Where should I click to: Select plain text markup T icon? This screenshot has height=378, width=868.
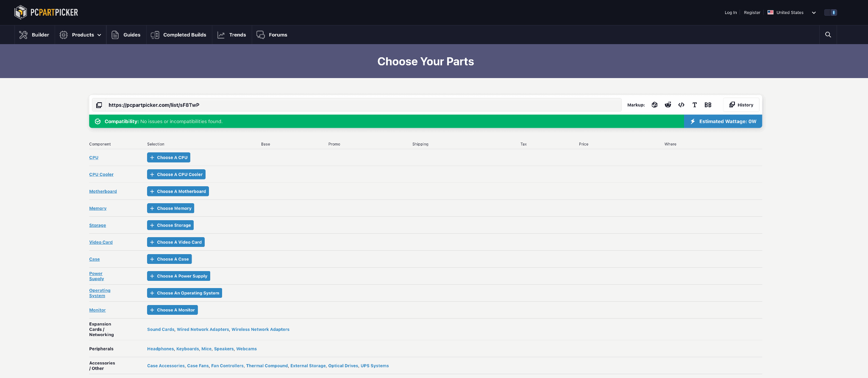(x=695, y=105)
